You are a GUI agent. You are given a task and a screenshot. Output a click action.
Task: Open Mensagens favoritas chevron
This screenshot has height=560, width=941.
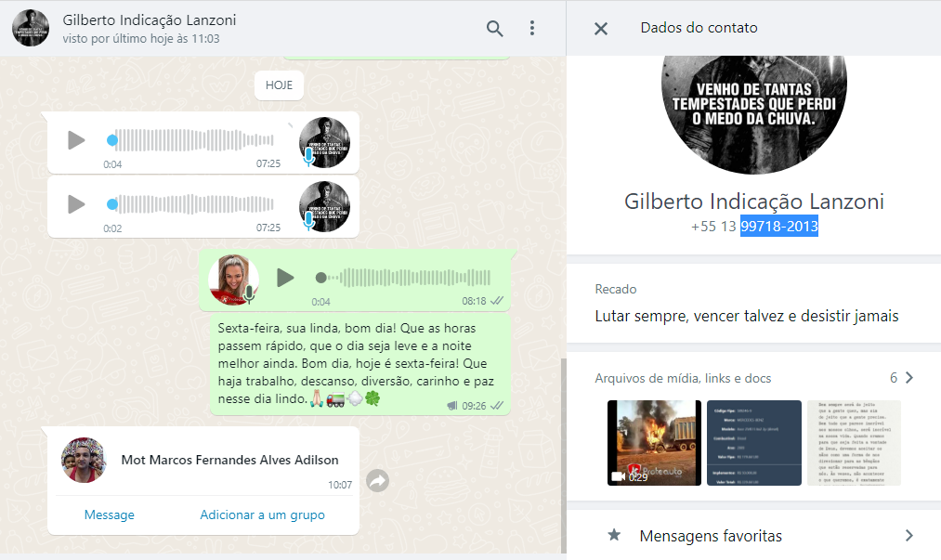908,536
